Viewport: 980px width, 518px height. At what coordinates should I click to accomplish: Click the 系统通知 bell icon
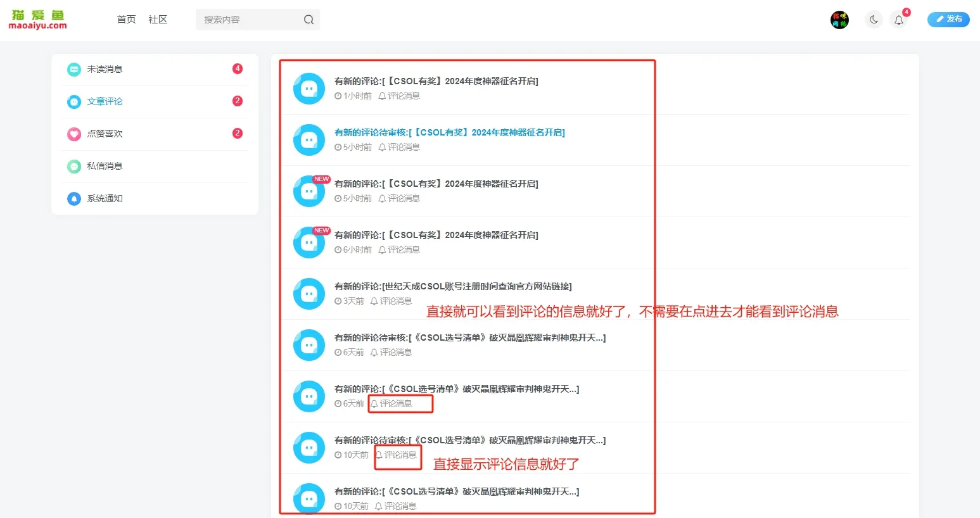pyautogui.click(x=74, y=198)
